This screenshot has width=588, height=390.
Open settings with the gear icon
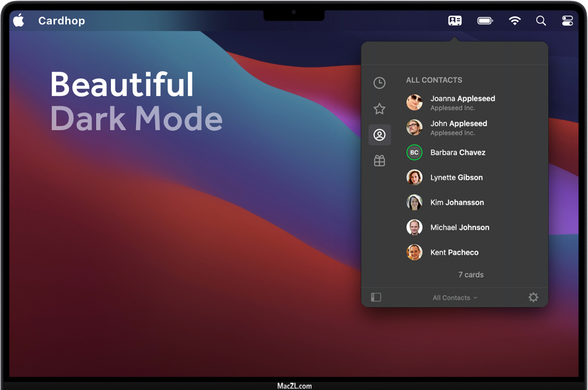click(533, 297)
